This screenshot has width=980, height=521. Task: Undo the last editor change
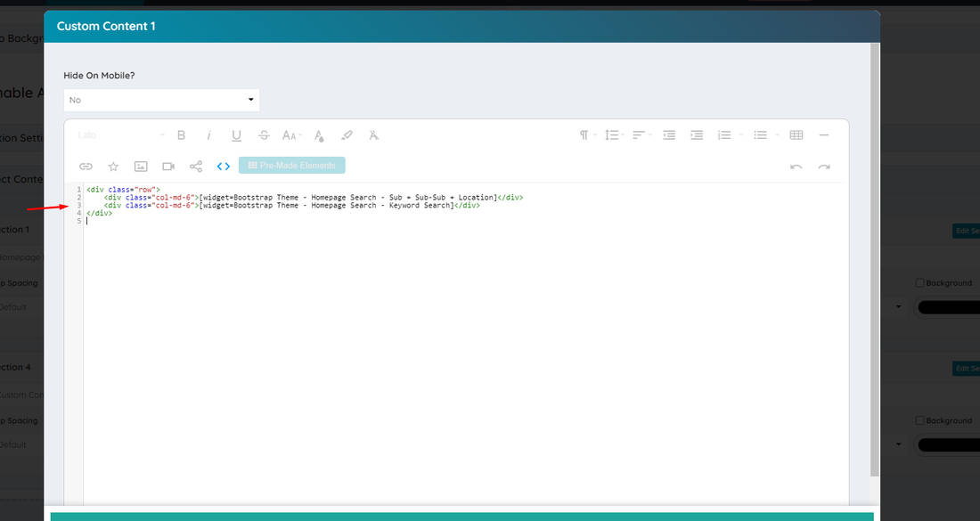click(796, 167)
